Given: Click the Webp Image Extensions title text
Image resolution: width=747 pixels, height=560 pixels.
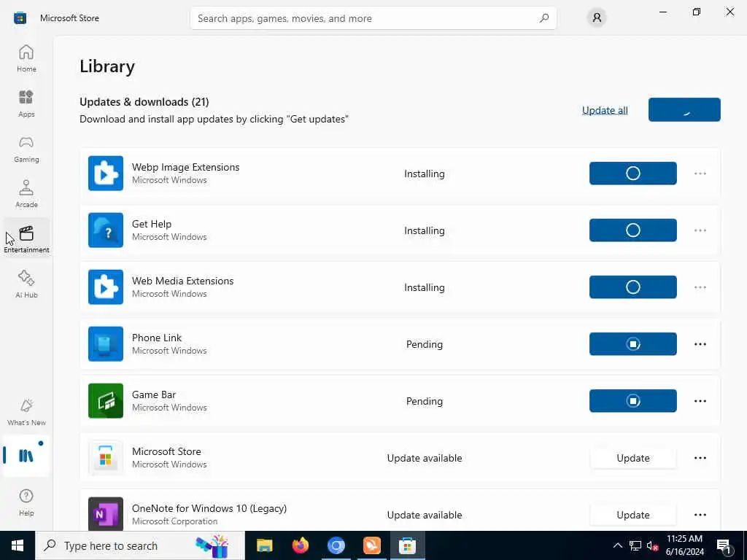Looking at the screenshot, I should [x=185, y=167].
